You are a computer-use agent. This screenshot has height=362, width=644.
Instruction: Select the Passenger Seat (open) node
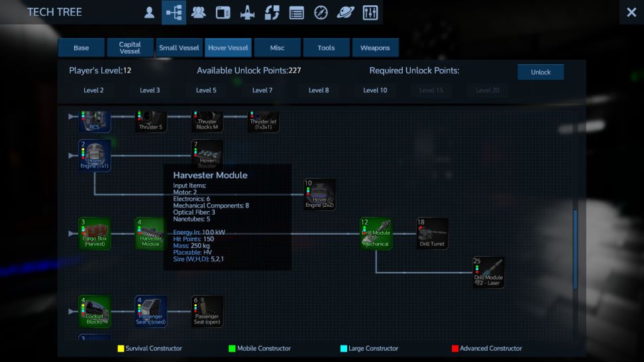pos(207,312)
